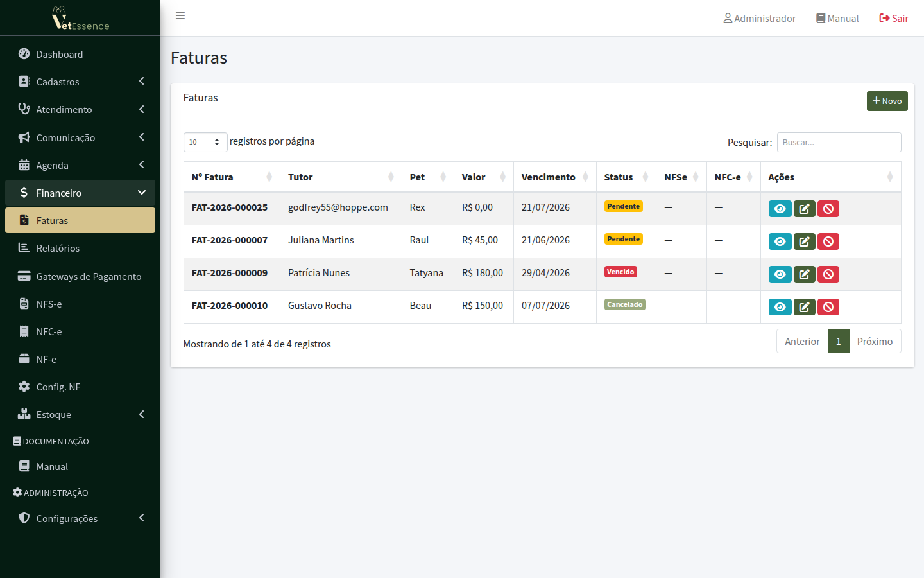Screen dimensions: 924x578
Task: Open the Manual link in top bar
Action: pyautogui.click(x=837, y=18)
